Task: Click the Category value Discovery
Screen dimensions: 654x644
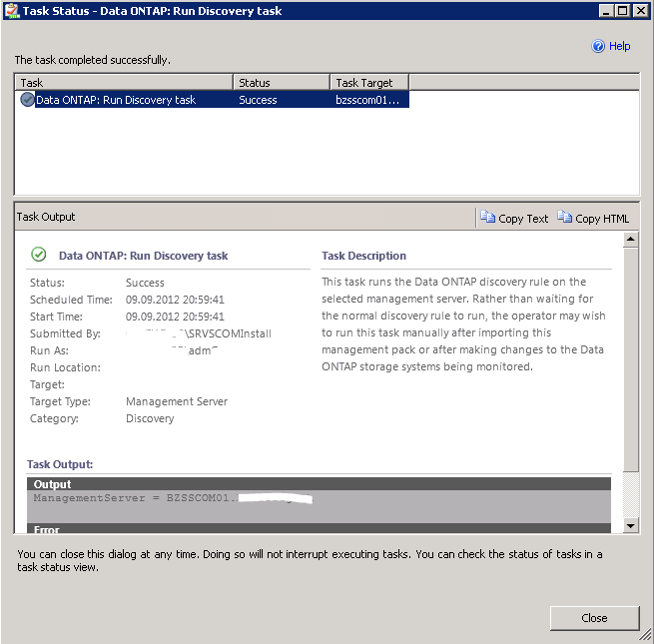Action: click(x=150, y=418)
